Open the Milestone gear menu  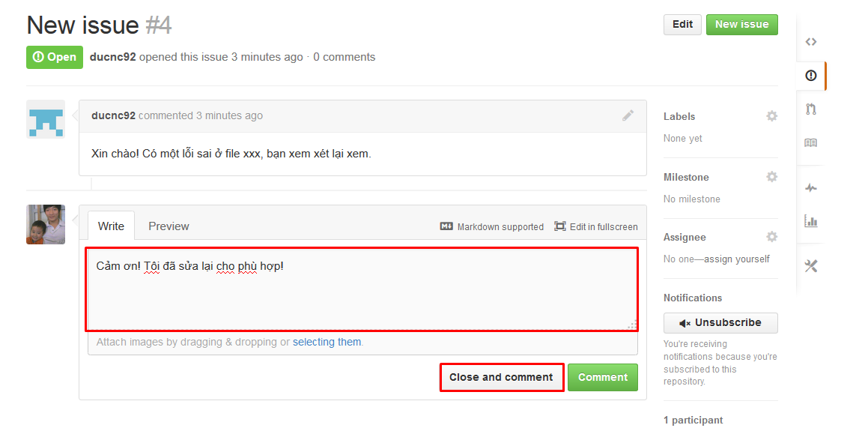pyautogui.click(x=771, y=177)
